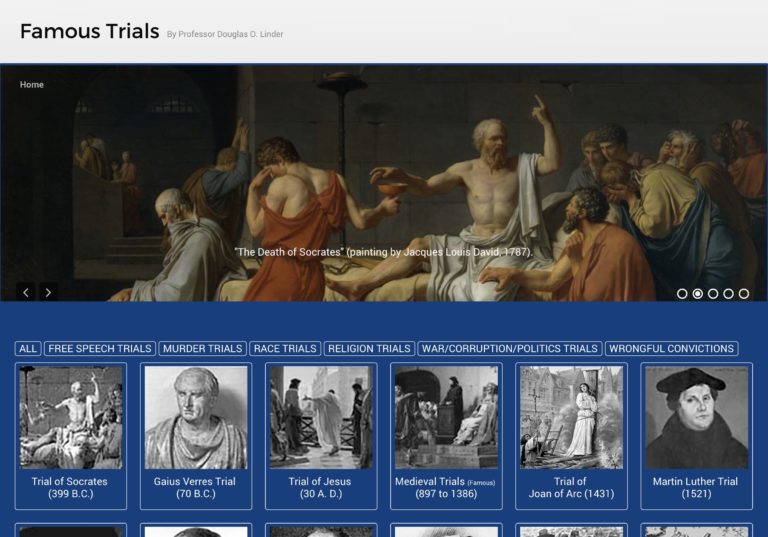
Task: Open the Medieval Trials image
Action: (x=446, y=417)
